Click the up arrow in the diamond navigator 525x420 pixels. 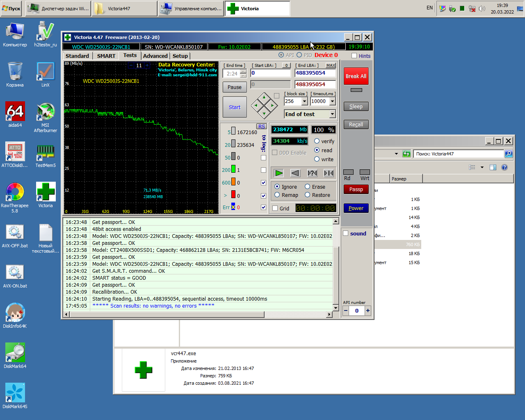click(264, 97)
